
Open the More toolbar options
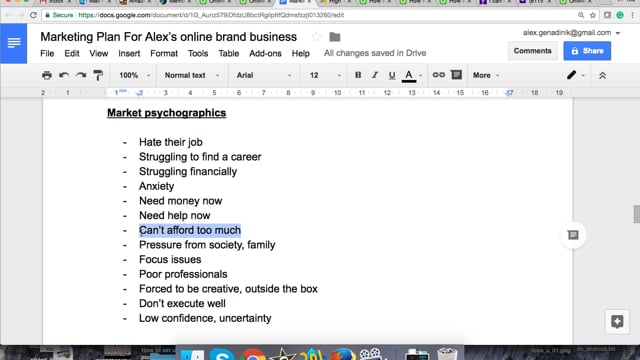(x=486, y=76)
